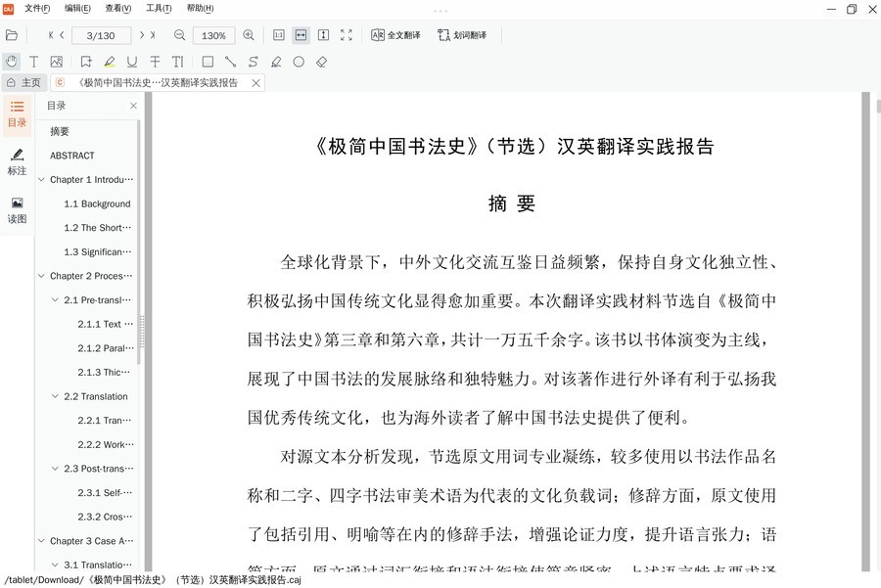Pick the highlight pen annotation tool

pos(109,62)
